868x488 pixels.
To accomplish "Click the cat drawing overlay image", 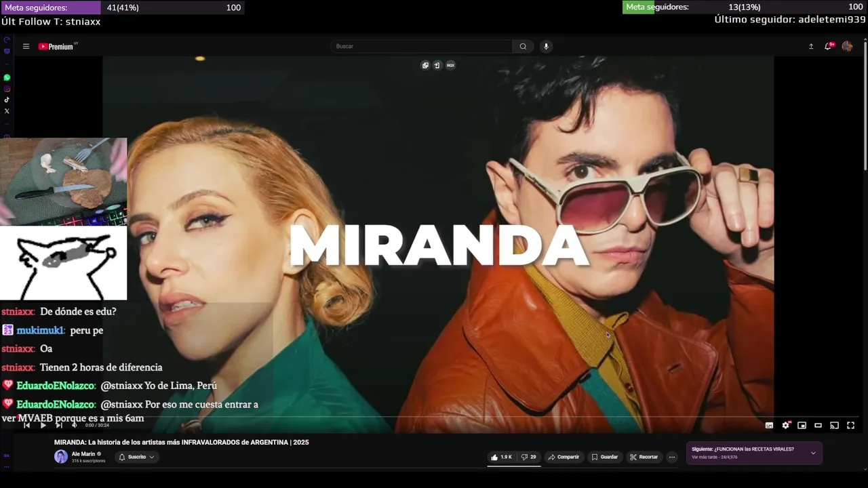I will (63, 263).
